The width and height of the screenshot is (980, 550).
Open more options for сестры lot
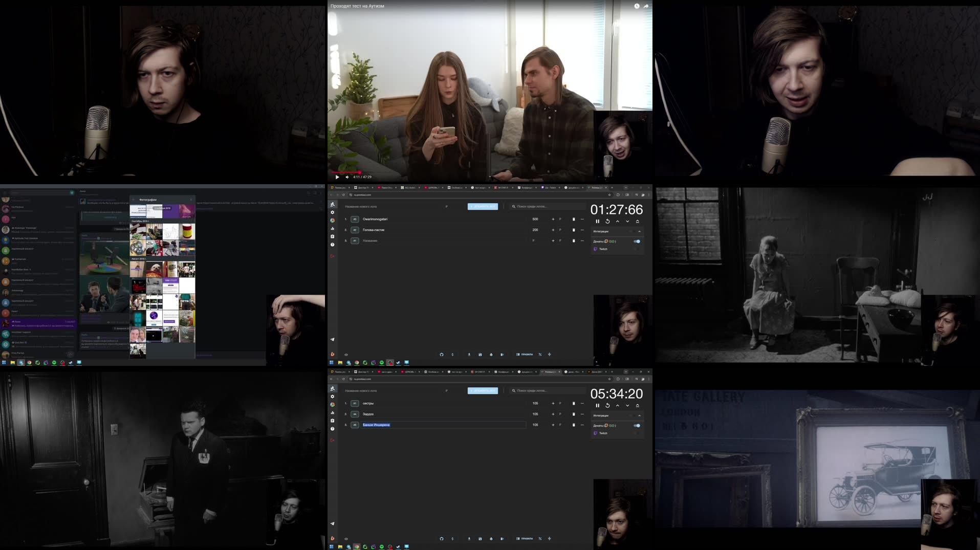[x=582, y=403]
